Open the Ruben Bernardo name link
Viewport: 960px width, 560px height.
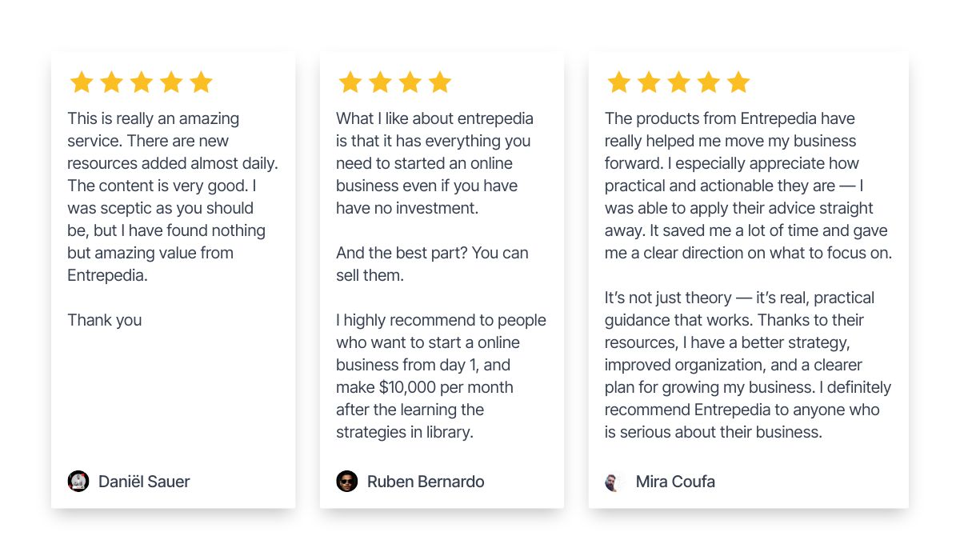point(426,482)
